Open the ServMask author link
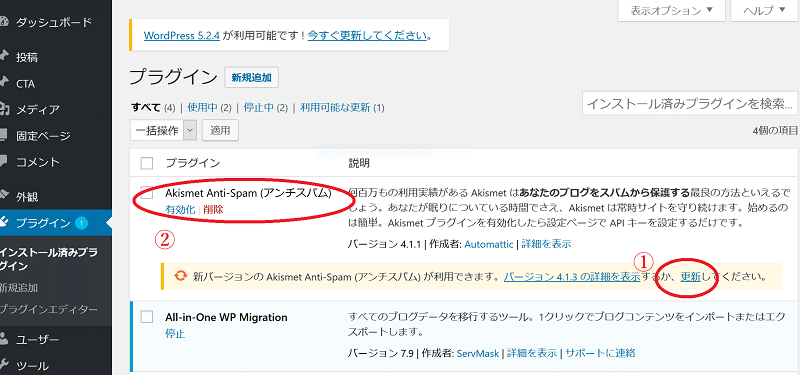The width and height of the screenshot is (800, 375). pyautogui.click(x=479, y=353)
